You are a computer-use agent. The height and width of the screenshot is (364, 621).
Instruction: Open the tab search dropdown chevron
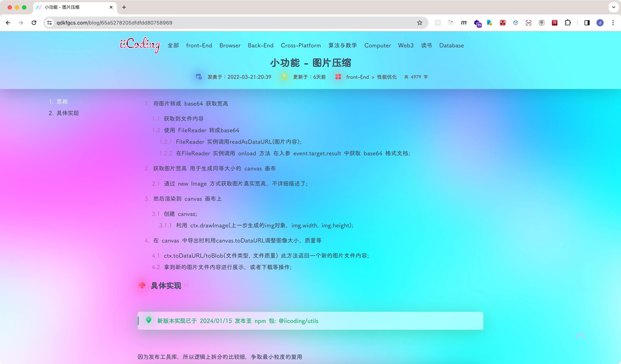pos(614,7)
